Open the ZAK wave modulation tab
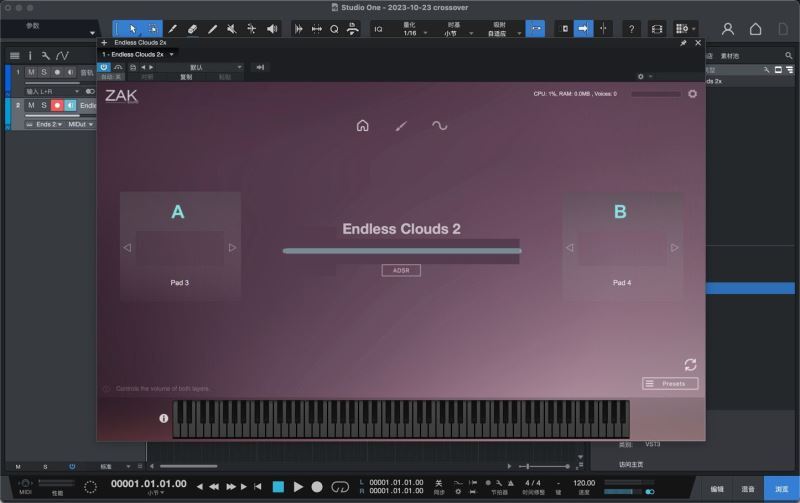This screenshot has width=800, height=503. click(439, 125)
